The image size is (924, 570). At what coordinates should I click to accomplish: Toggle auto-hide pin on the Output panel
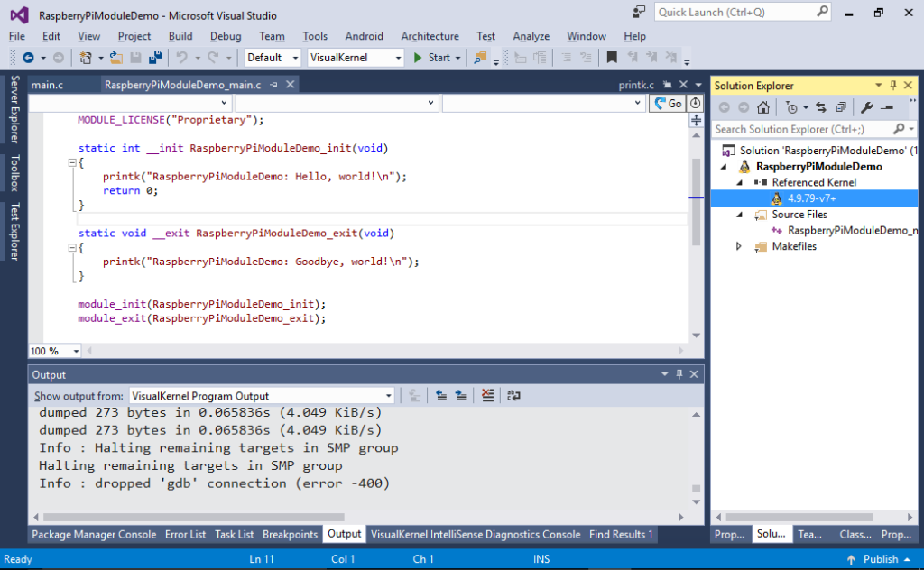coord(678,374)
